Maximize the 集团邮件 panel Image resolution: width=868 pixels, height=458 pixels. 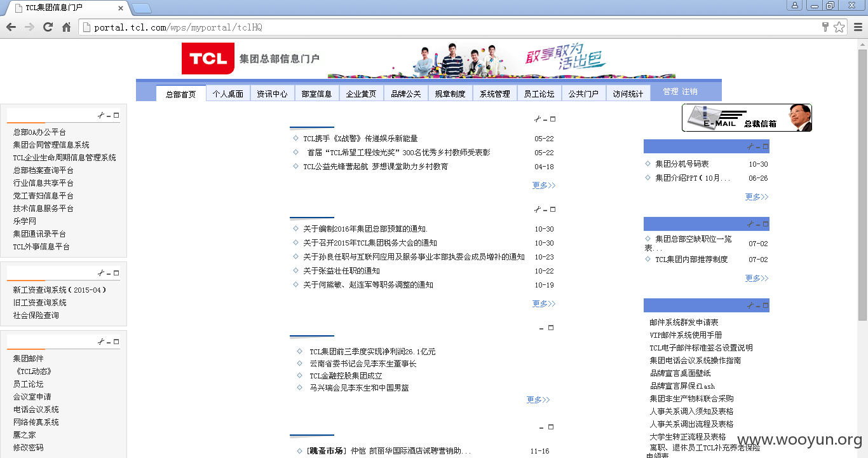116,342
